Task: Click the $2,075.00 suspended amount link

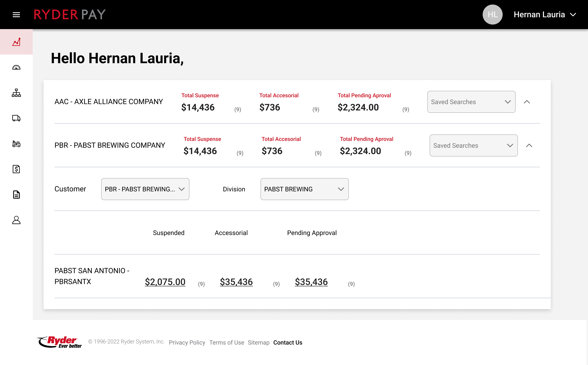Action: 165,282
